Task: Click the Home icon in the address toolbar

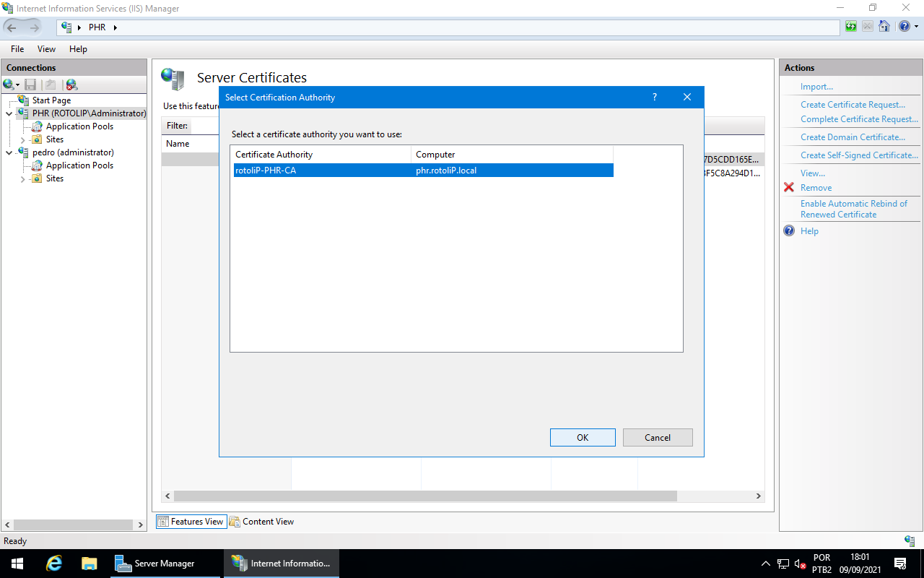Action: tap(884, 27)
